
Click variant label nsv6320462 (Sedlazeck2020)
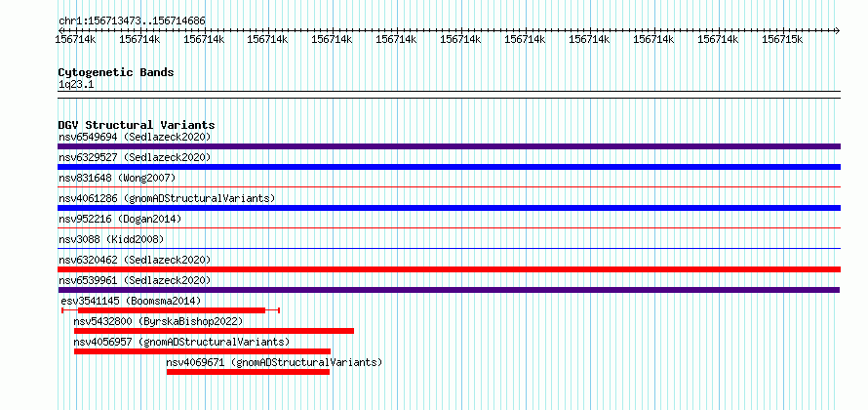tap(135, 260)
